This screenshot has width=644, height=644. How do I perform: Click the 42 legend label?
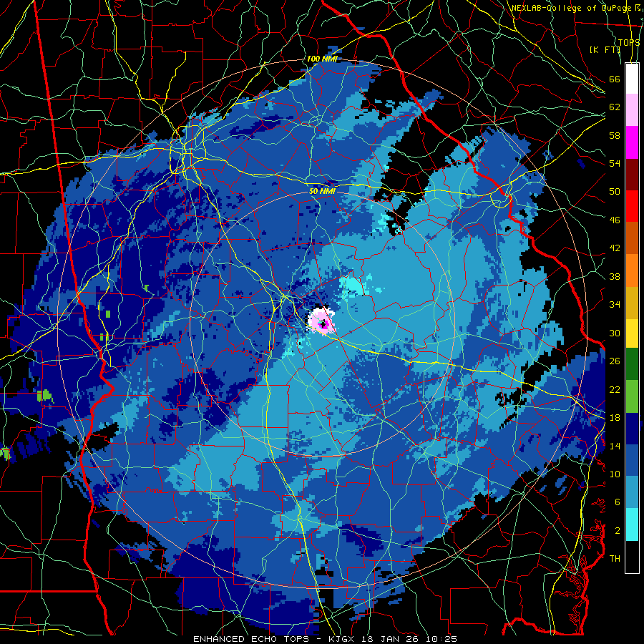click(615, 248)
